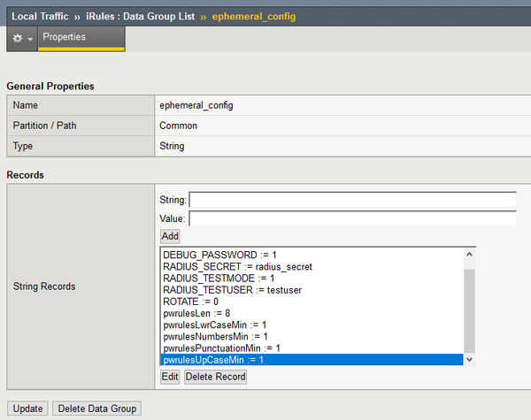Screen dimensions: 531x420
Task: Click the Delete Record button
Action: pos(215,377)
